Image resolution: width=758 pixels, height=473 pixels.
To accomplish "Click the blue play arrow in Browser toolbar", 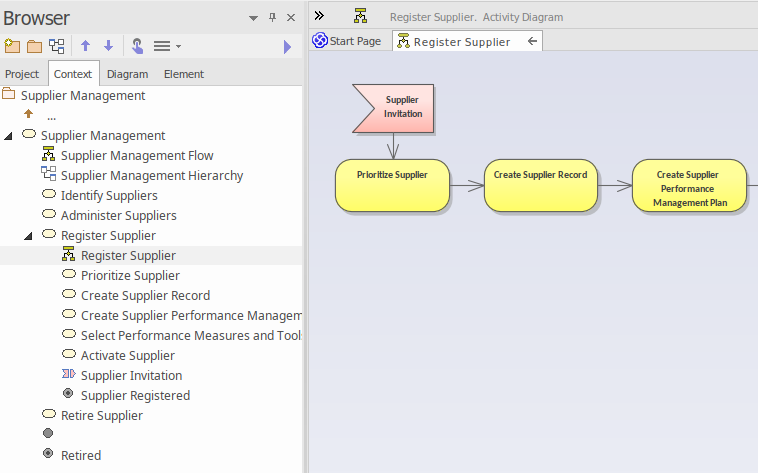I will click(288, 47).
